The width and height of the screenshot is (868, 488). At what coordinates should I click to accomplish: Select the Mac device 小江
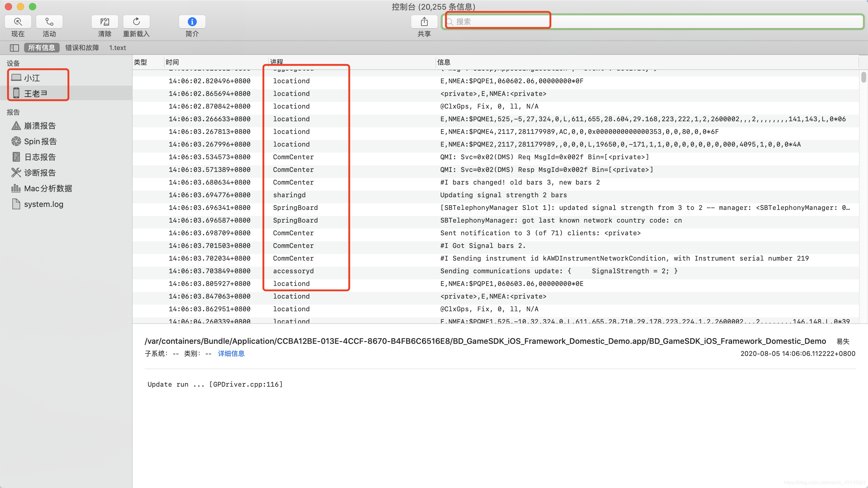[32, 78]
